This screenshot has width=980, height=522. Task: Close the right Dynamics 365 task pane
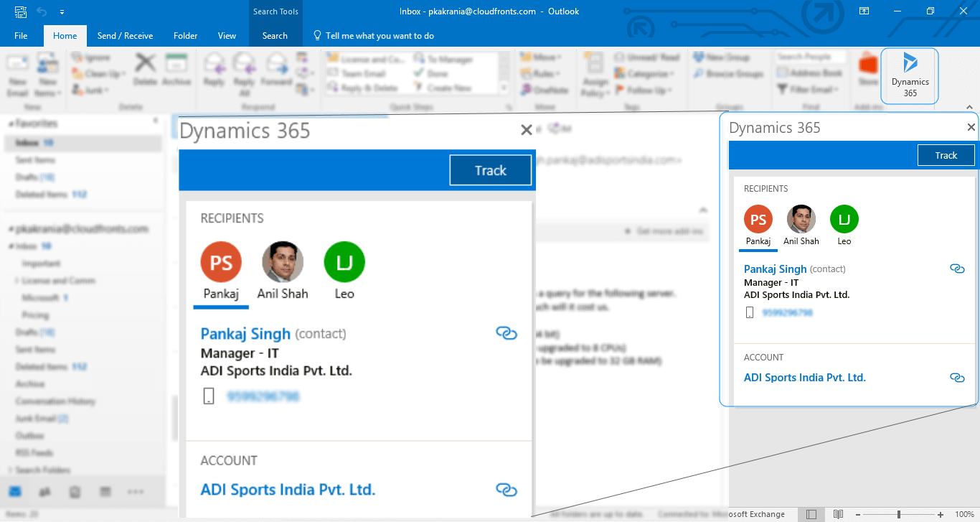pyautogui.click(x=971, y=127)
